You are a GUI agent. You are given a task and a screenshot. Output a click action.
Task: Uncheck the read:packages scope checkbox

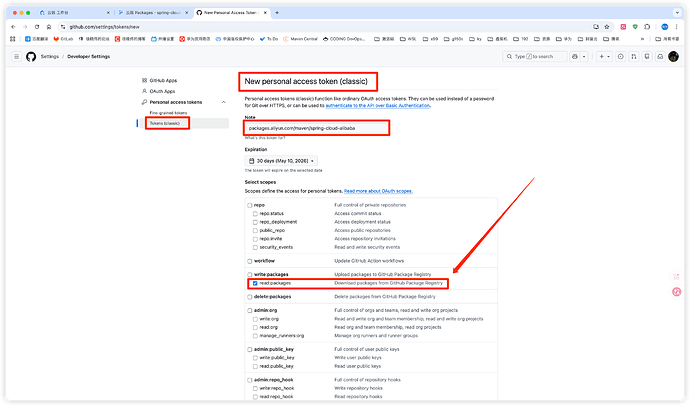(x=255, y=283)
